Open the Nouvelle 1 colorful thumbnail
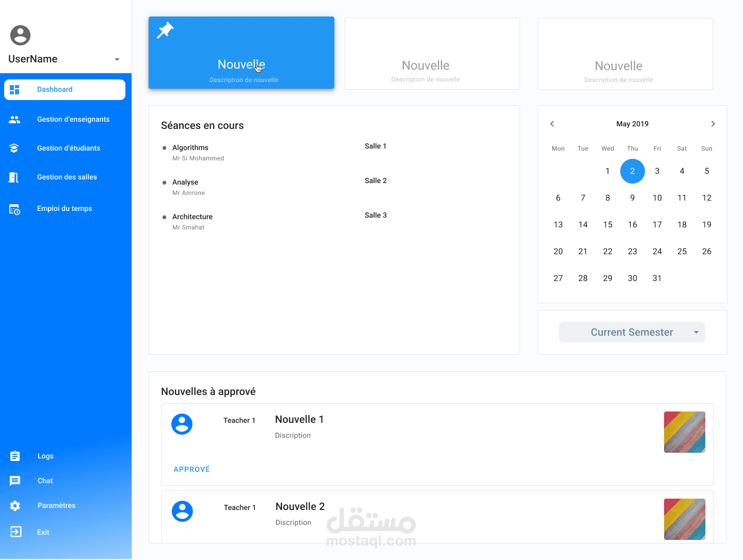Image resolution: width=743 pixels, height=560 pixels. coord(685,432)
